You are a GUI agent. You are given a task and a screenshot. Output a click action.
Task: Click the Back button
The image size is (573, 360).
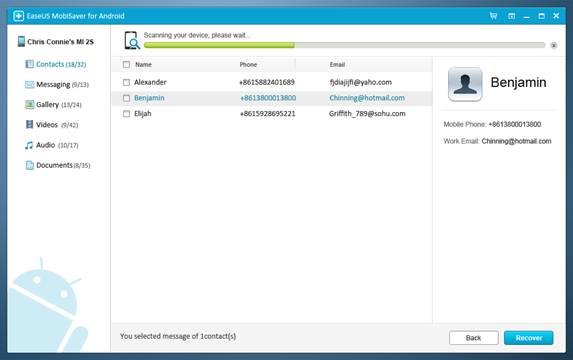click(474, 338)
